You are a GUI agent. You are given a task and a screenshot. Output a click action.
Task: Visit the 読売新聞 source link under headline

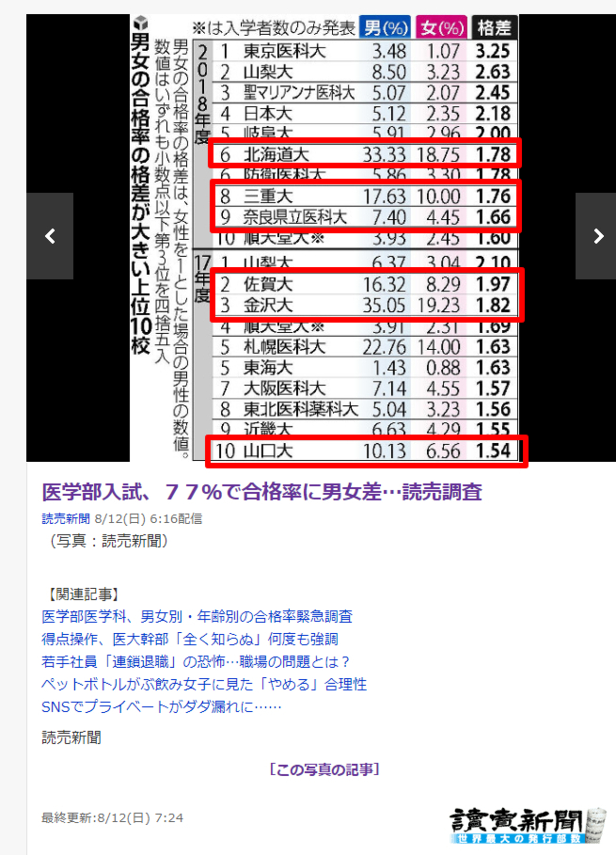pos(65,519)
